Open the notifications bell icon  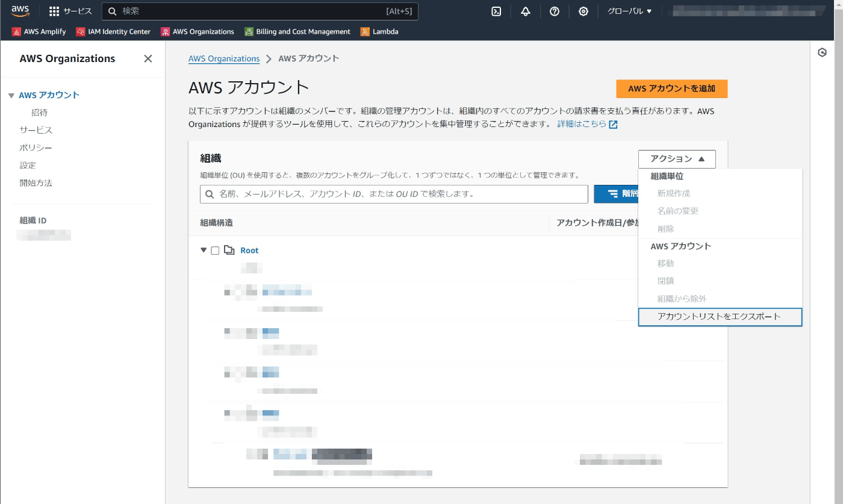click(526, 11)
